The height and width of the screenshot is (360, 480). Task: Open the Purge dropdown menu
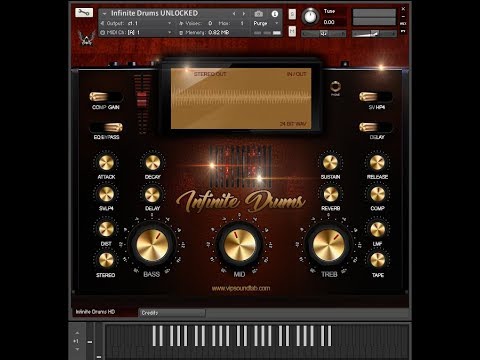click(x=266, y=23)
